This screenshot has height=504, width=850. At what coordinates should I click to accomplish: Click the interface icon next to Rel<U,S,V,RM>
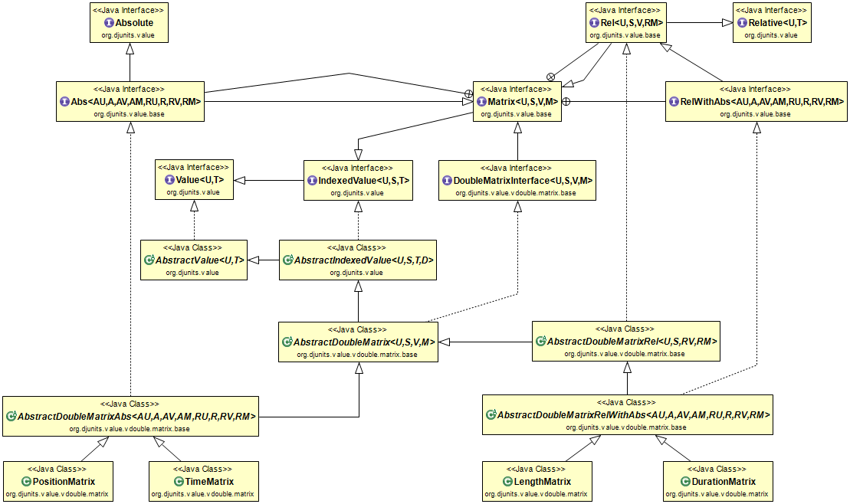click(x=594, y=24)
